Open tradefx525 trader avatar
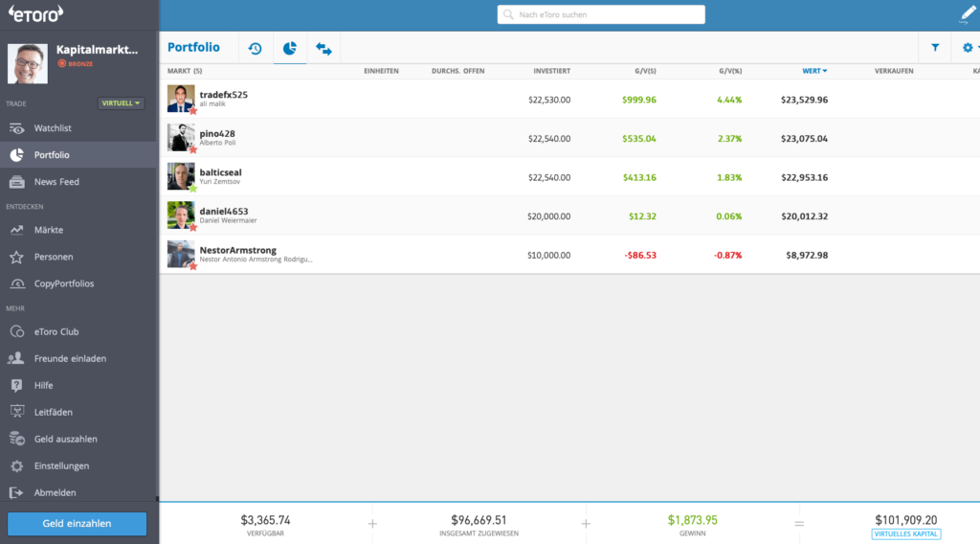This screenshot has height=544, width=980. coord(181,99)
